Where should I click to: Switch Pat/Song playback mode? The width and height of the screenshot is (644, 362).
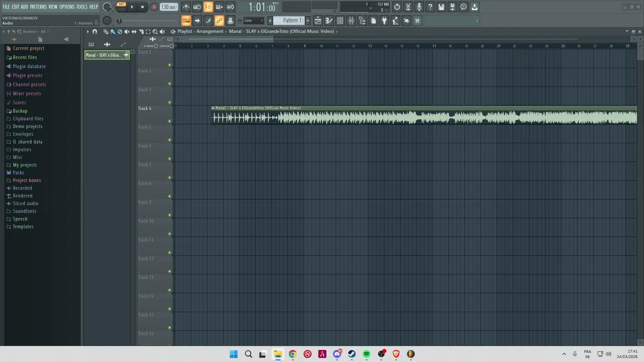coord(121,7)
